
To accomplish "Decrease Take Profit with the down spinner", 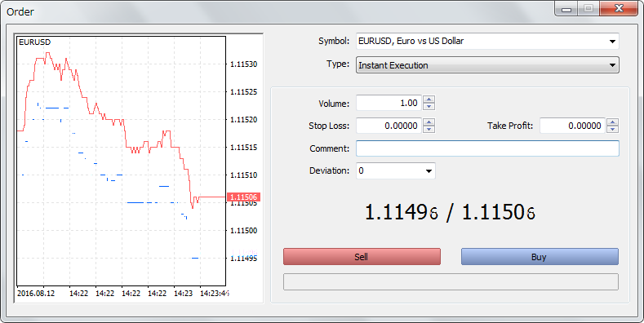I will coord(612,129).
